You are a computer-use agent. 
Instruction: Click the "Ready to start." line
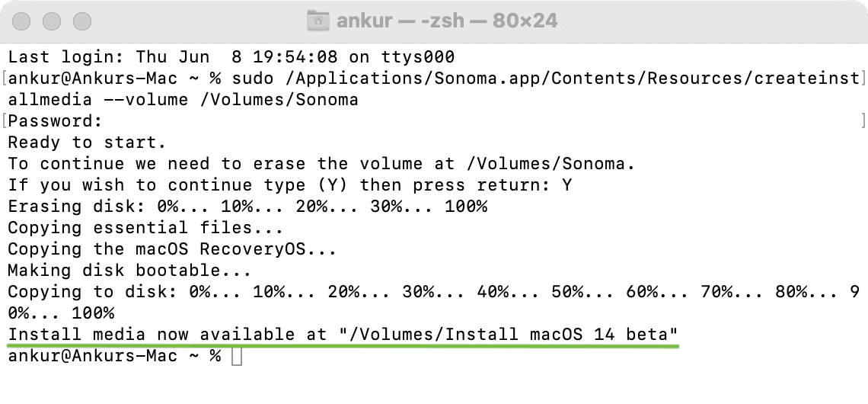[87, 143]
